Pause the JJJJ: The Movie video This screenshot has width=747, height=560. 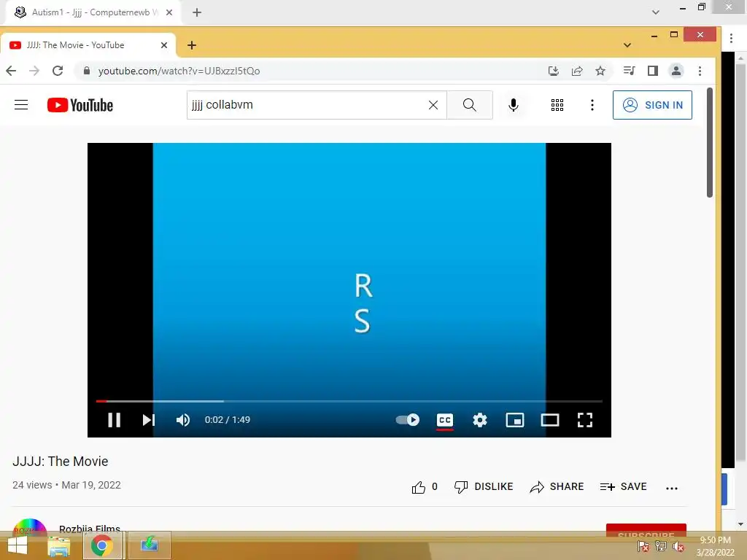(114, 419)
